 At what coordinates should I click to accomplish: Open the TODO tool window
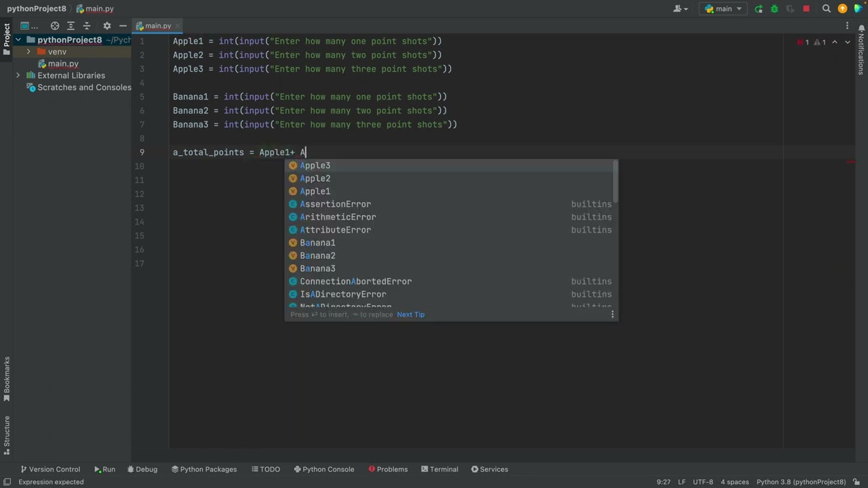pos(265,469)
